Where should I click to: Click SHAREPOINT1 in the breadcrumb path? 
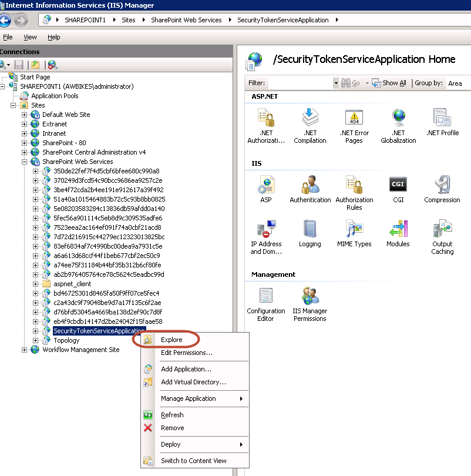(x=85, y=20)
